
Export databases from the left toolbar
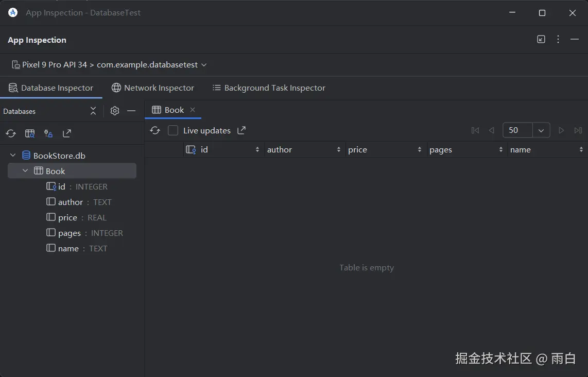(67, 133)
